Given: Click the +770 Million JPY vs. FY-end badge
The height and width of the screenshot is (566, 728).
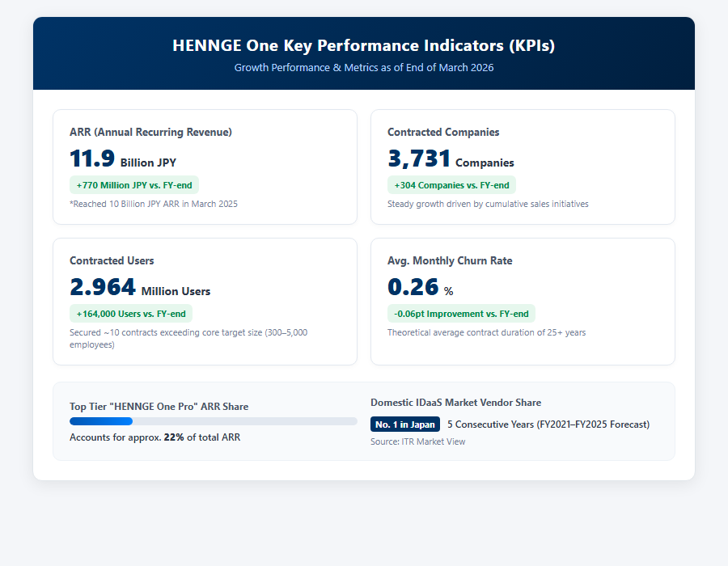Looking at the screenshot, I should click(134, 185).
